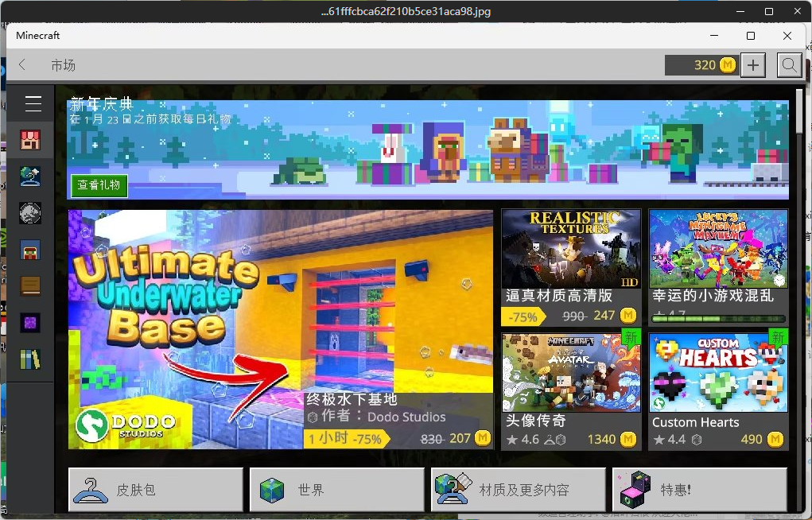Click the -75% discount tag on 逼真材质高清版
The height and width of the screenshot is (520, 812).
(523, 316)
